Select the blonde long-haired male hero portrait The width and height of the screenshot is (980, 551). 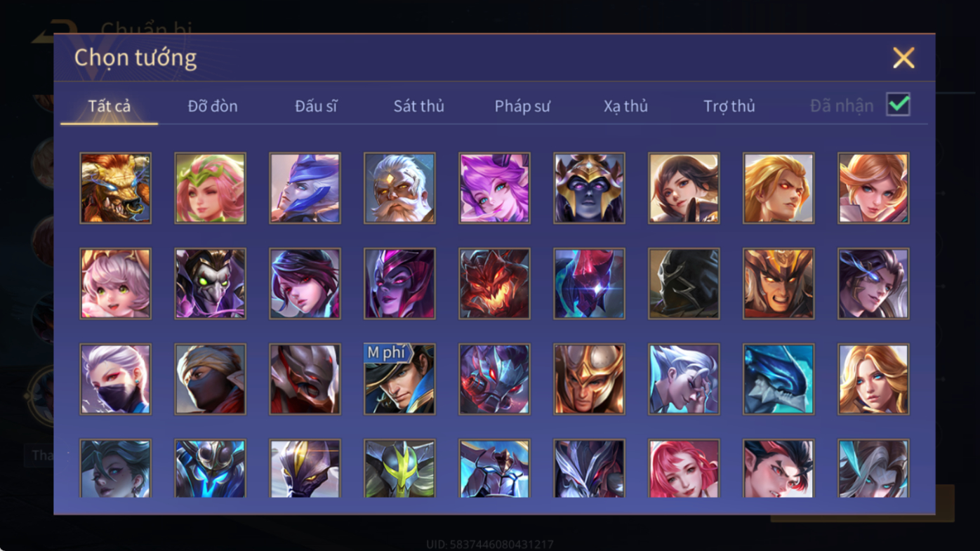coord(779,188)
